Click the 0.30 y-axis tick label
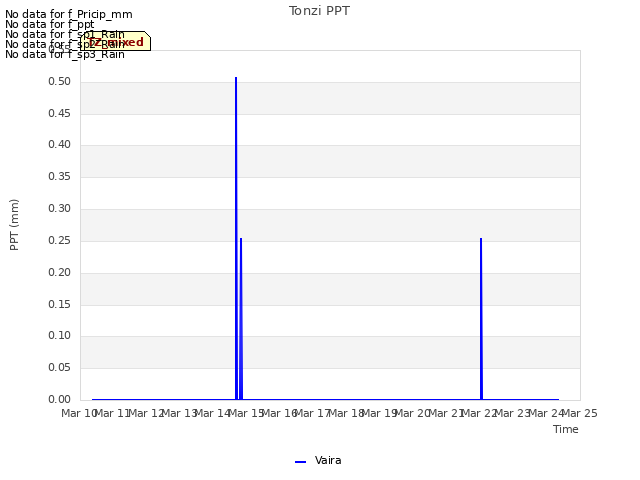The width and height of the screenshot is (640, 480). tap(60, 208)
